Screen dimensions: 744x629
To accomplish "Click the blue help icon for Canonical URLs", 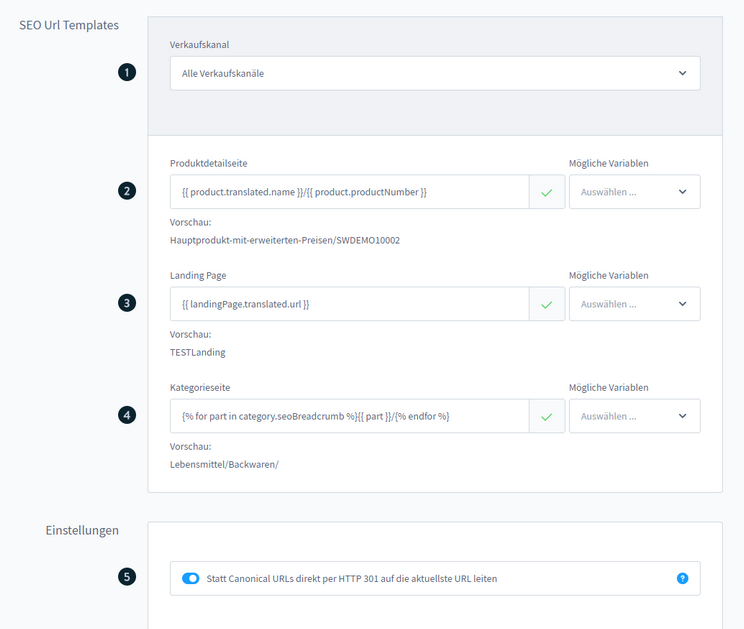I will 683,578.
